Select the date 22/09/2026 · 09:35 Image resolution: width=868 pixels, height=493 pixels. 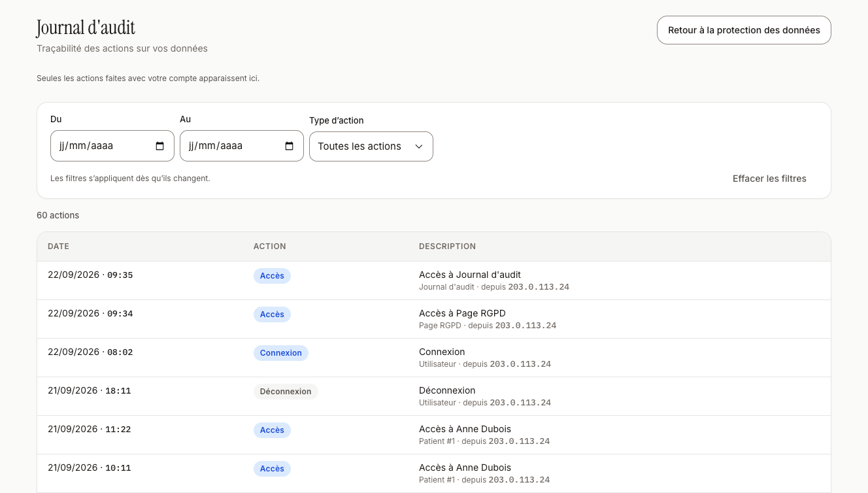coord(90,275)
